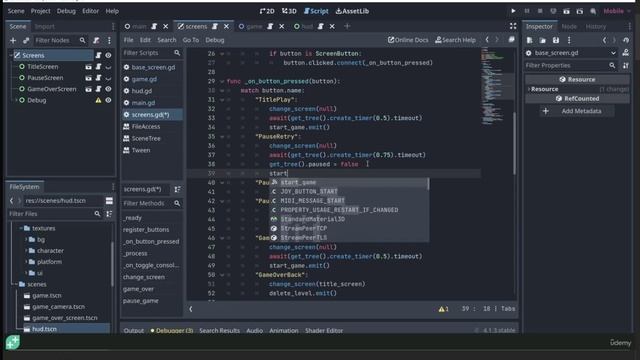Viewport: 640px width, 360px height.
Task: Open the Project menu
Action: coord(40,11)
